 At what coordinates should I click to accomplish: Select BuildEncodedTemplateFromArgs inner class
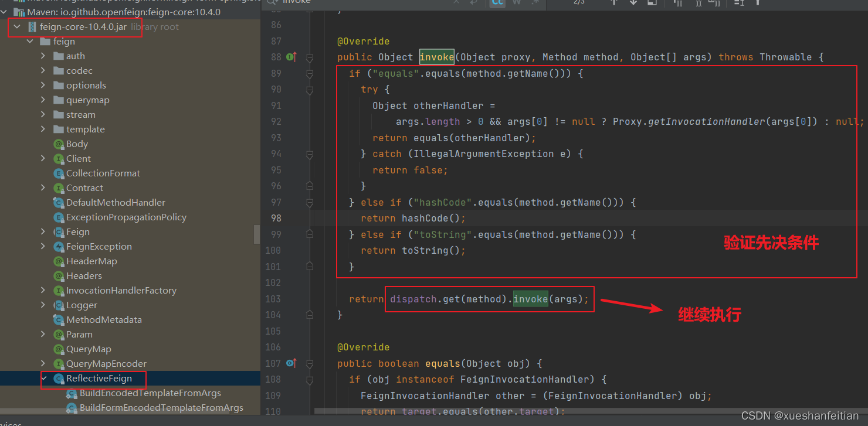[150, 393]
